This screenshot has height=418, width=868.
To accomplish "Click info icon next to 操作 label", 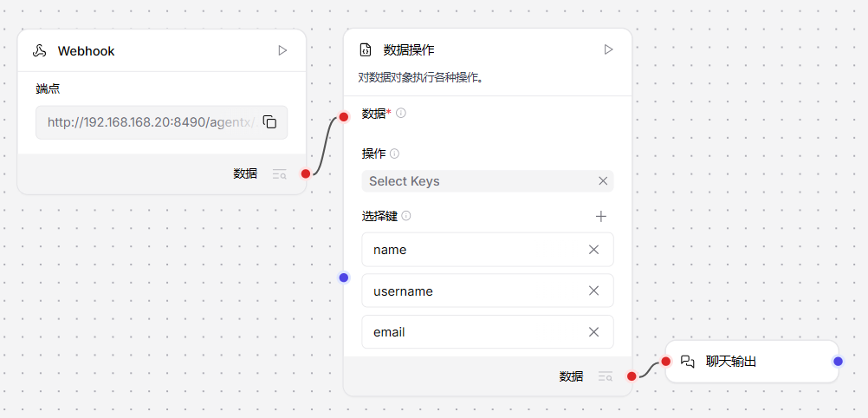I will (394, 153).
